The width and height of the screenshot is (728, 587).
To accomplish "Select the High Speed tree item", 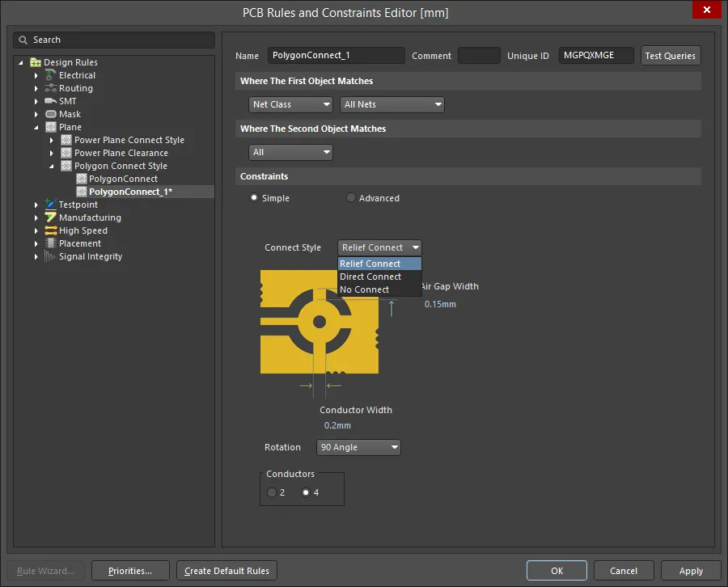I will tap(83, 230).
